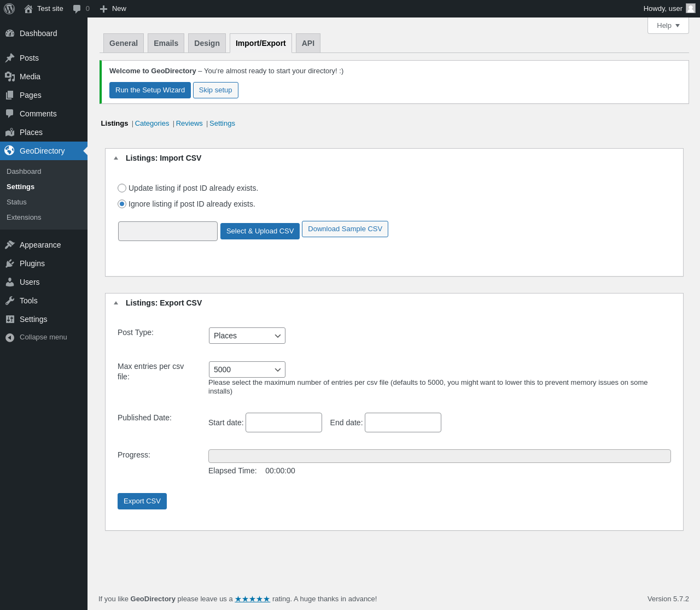Open the Settings sub-section link

pyautogui.click(x=222, y=124)
